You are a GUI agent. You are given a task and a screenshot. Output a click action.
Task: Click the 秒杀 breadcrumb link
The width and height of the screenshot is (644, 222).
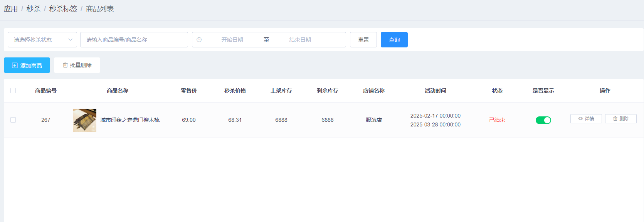pos(34,9)
